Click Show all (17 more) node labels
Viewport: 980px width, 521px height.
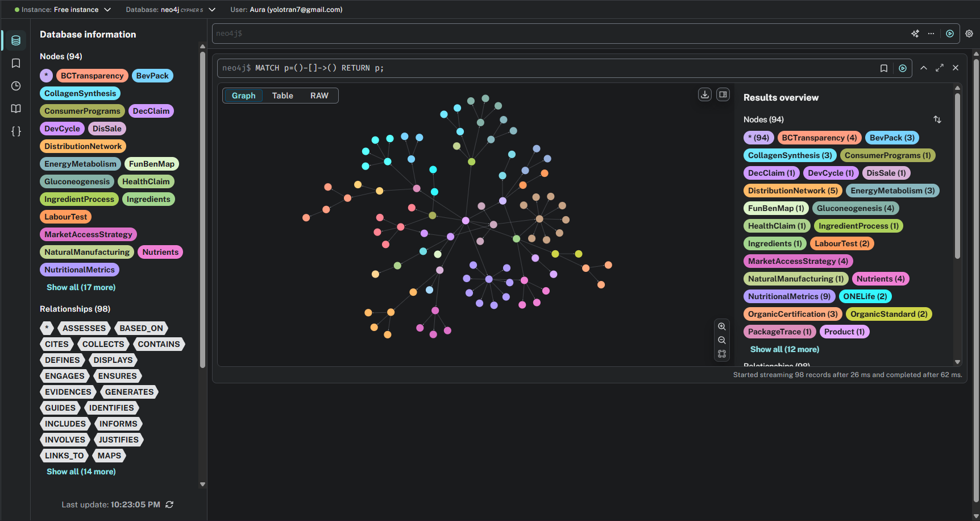[x=81, y=287]
